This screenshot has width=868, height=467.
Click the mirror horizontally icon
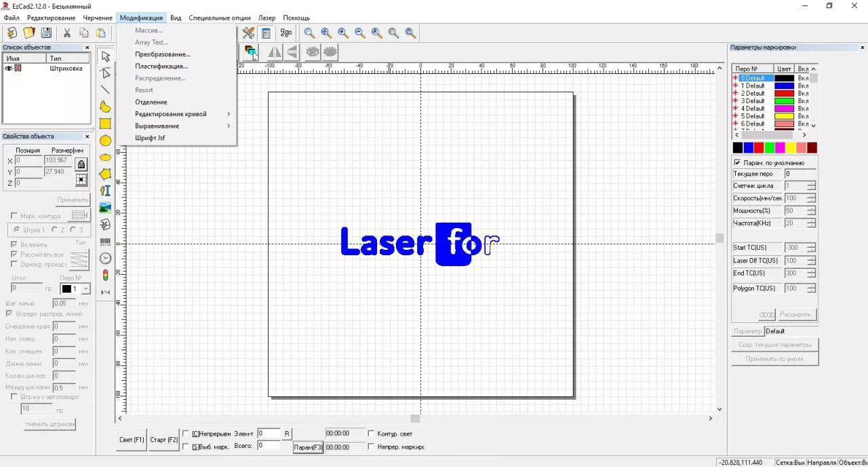click(274, 52)
